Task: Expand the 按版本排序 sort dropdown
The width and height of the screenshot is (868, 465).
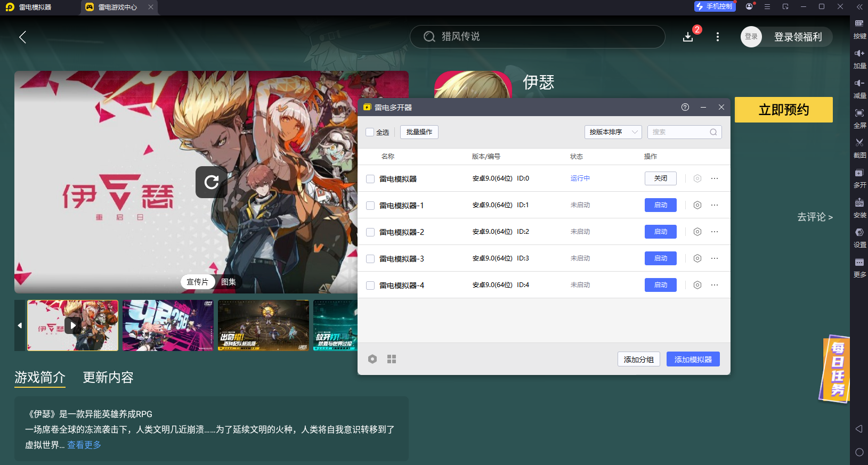Action: click(613, 132)
